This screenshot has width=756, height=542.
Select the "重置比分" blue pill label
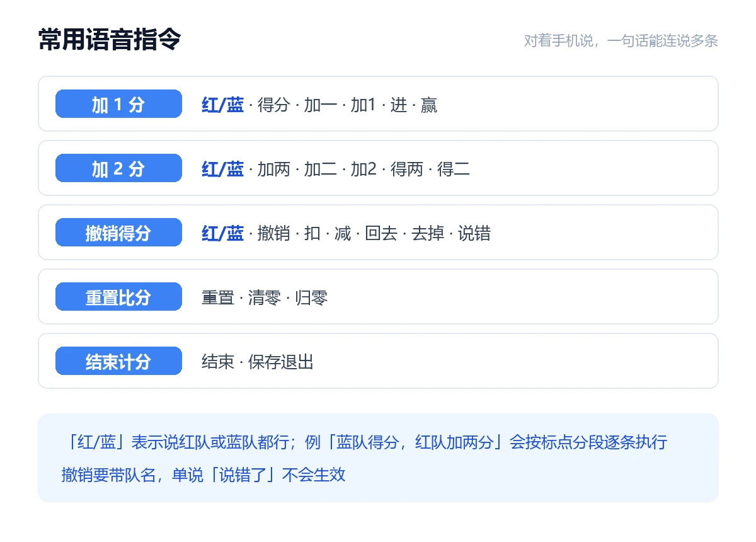click(118, 297)
